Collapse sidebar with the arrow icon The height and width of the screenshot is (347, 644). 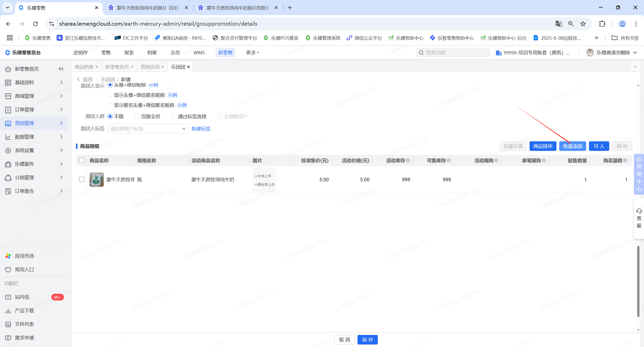click(x=61, y=69)
